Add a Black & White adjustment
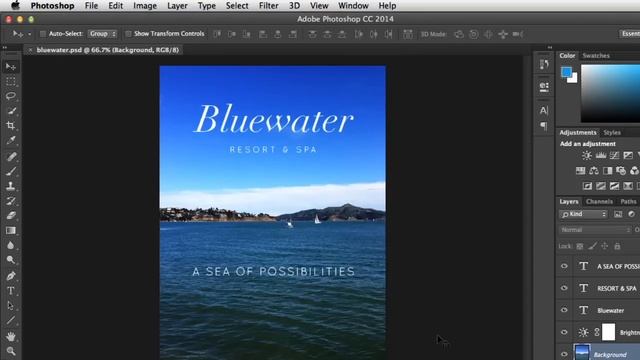The height and width of the screenshot is (360, 640). coord(607,171)
